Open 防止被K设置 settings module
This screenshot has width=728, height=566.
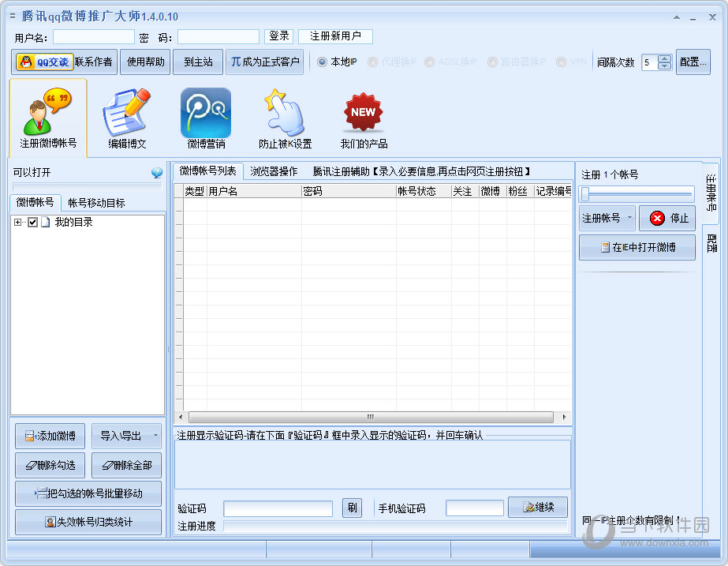pos(285,118)
